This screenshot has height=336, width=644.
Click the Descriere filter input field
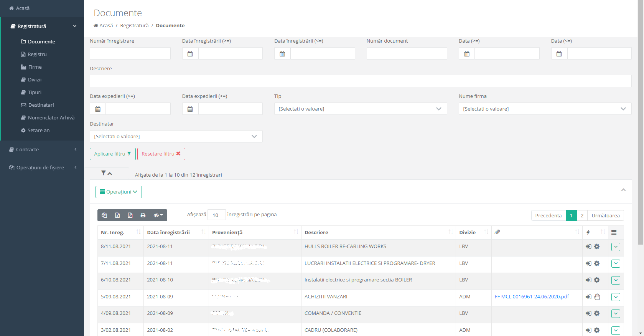[x=360, y=81]
